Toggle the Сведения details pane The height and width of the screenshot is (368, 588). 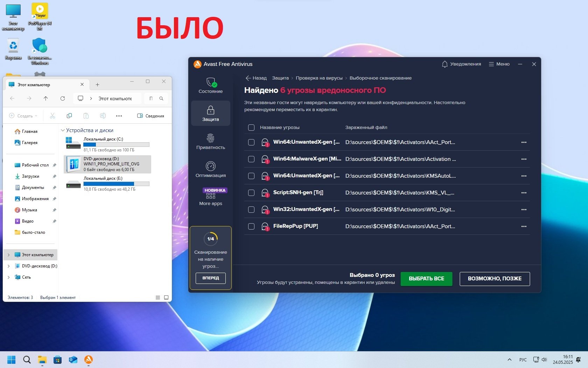[x=151, y=116]
